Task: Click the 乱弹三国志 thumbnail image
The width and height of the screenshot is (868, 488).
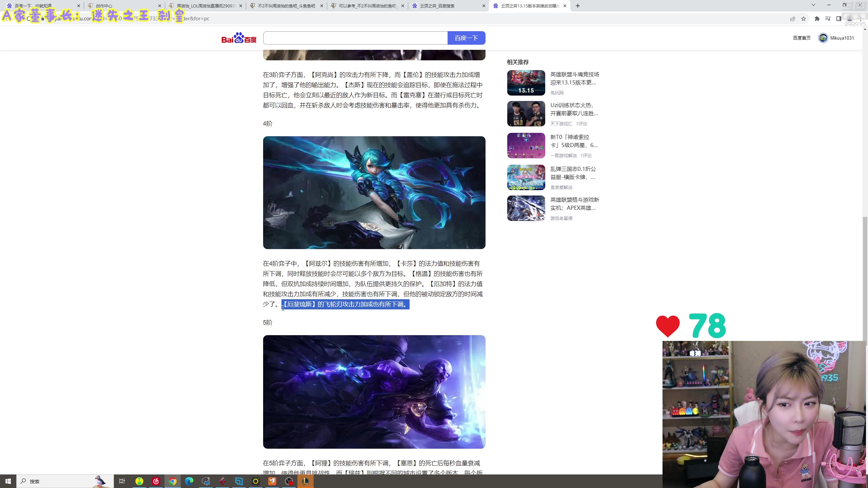Action: 526,177
